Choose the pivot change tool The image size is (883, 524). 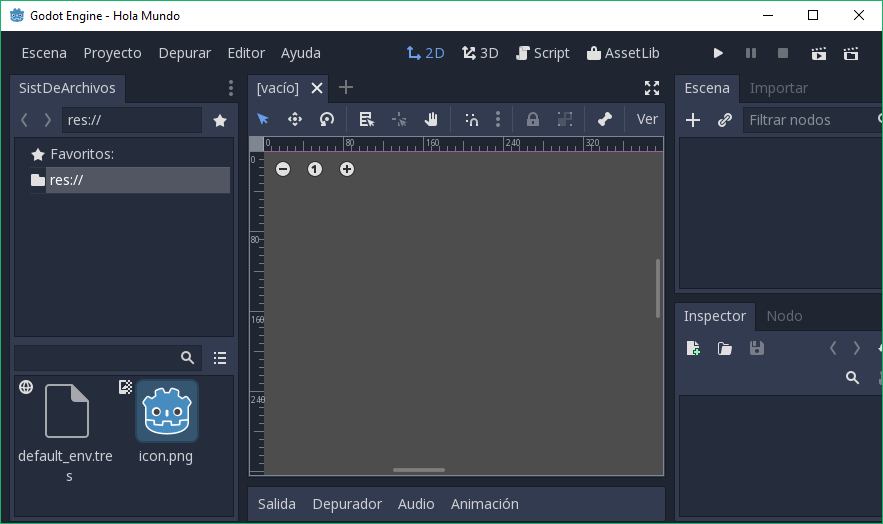[399, 119]
